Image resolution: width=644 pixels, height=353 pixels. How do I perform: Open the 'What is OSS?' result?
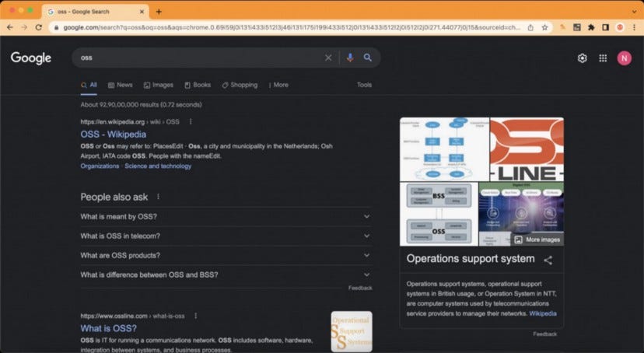[x=108, y=328]
